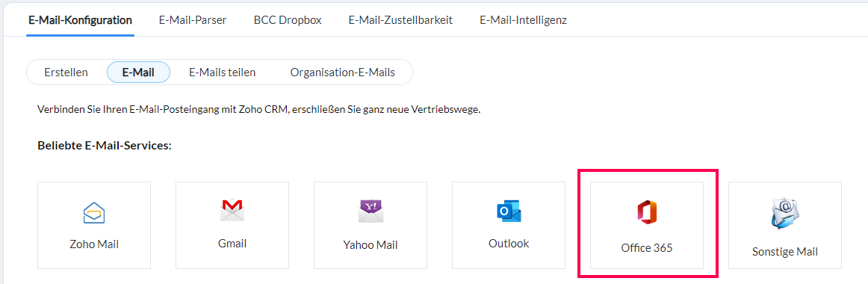Click the Gmail text label
Image resolution: width=868 pixels, height=284 pixels.
point(232,243)
